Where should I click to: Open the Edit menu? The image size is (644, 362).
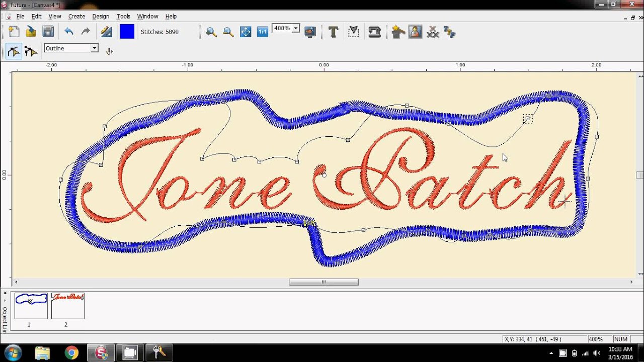[x=36, y=16]
